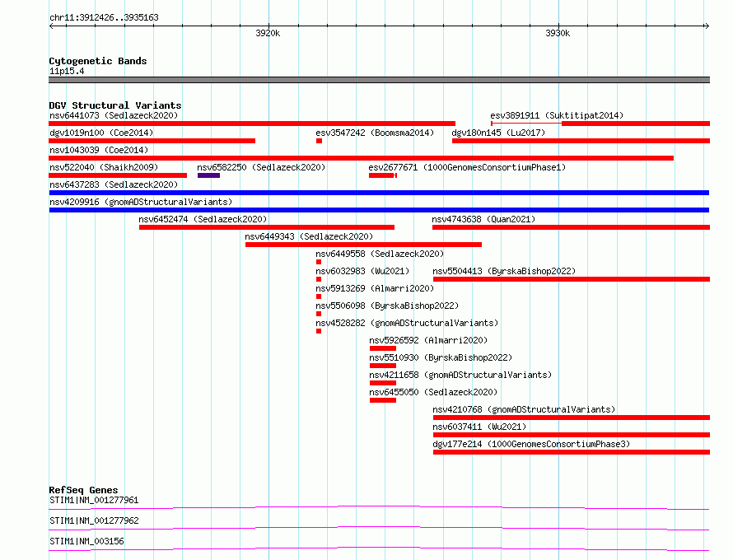
Task: Click the purple nsv6582250 variant bar
Action: [x=208, y=175]
